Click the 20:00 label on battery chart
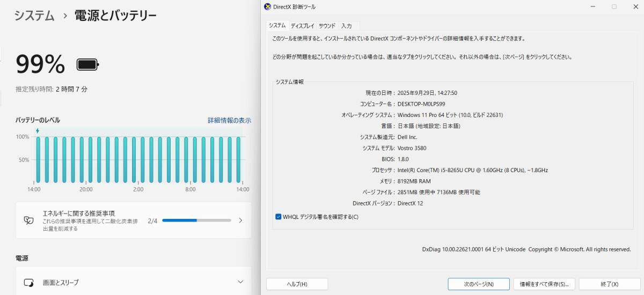644x295 pixels. [86, 189]
